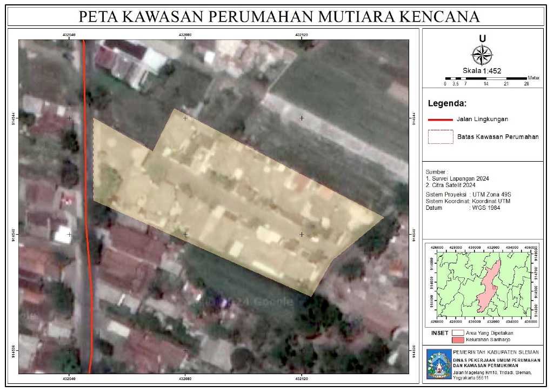Select the 1. Survei Lapangan 2024 line
The image size is (554, 392).
pos(457,178)
